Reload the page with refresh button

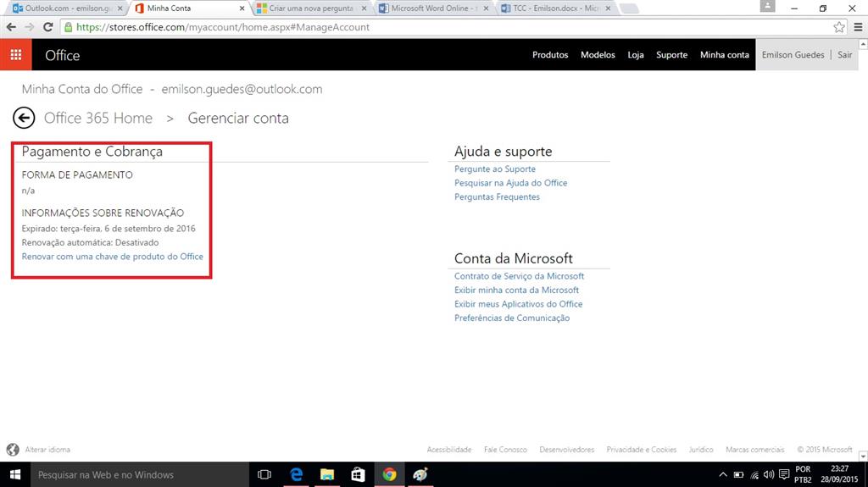tap(48, 26)
